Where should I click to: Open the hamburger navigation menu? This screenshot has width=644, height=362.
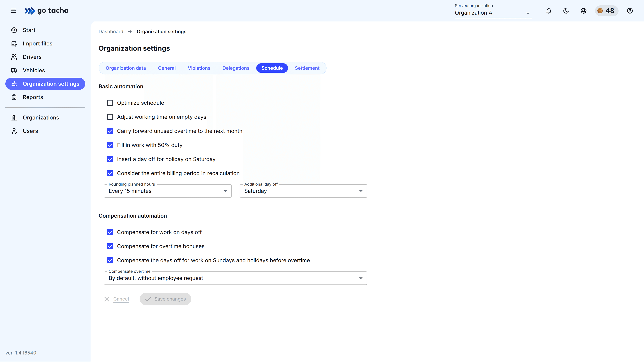13,11
